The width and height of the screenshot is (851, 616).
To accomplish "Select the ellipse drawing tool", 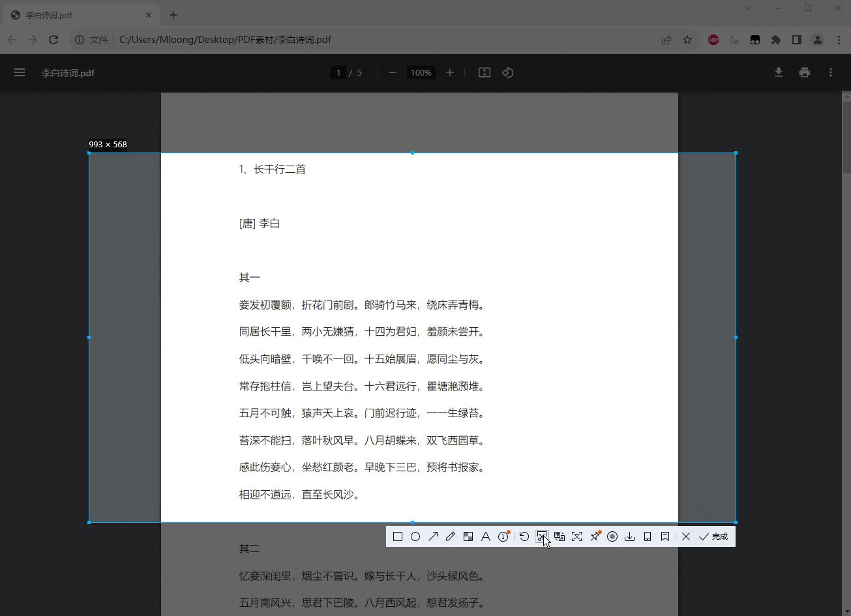I will (x=416, y=536).
